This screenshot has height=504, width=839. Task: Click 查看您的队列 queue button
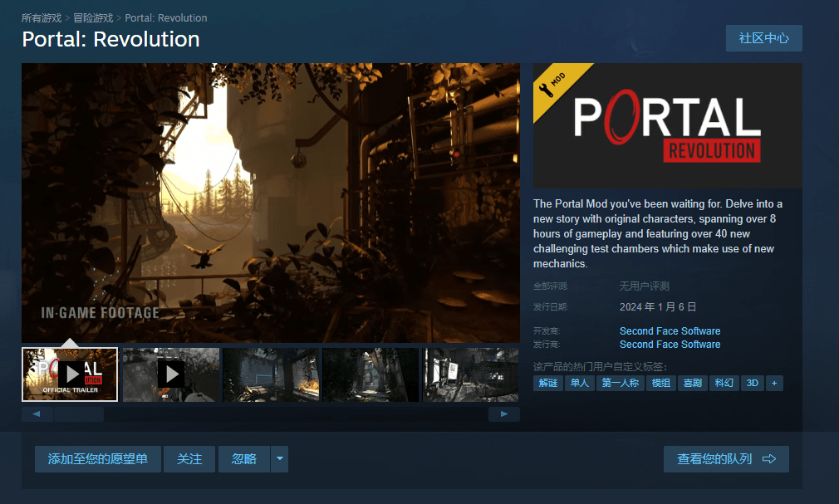726,459
